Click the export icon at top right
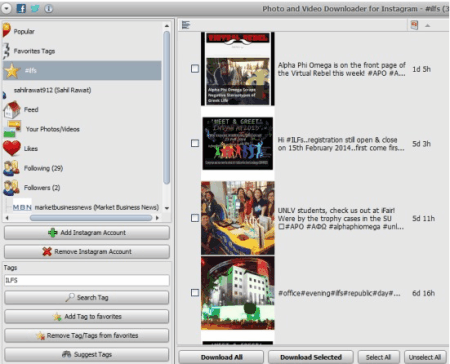The height and width of the screenshot is (364, 450). click(x=414, y=25)
